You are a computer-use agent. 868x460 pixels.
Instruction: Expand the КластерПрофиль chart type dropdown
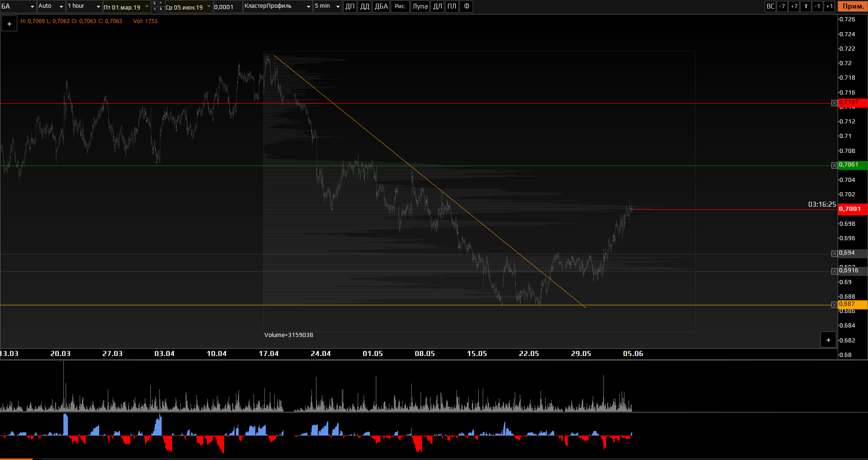[278, 6]
